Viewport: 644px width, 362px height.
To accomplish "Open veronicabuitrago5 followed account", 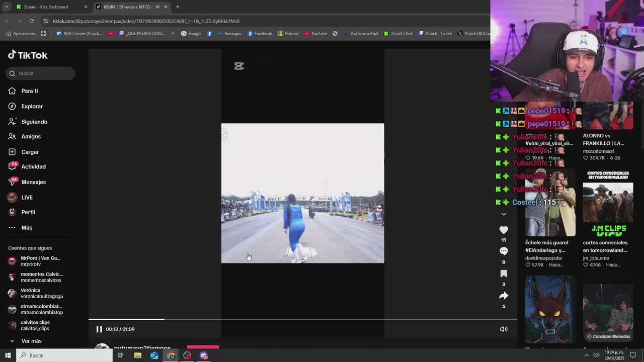I will click(x=35, y=293).
